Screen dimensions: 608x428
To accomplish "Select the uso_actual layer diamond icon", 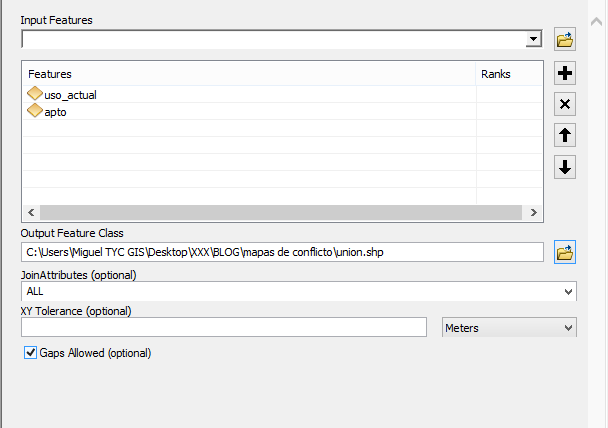I will (x=35, y=94).
